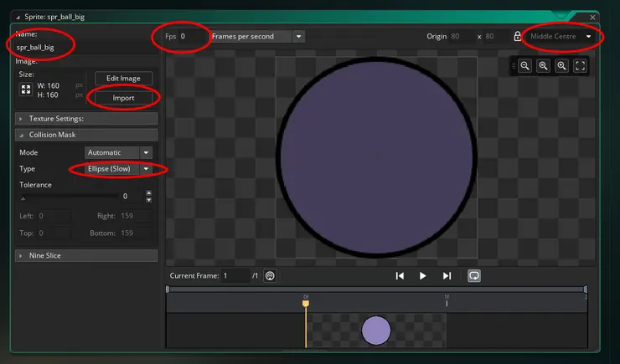Click the Origin X value field

(x=462, y=36)
